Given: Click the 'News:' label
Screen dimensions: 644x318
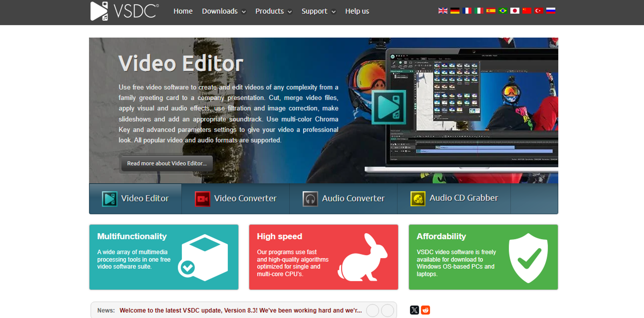Looking at the screenshot, I should (106, 310).
